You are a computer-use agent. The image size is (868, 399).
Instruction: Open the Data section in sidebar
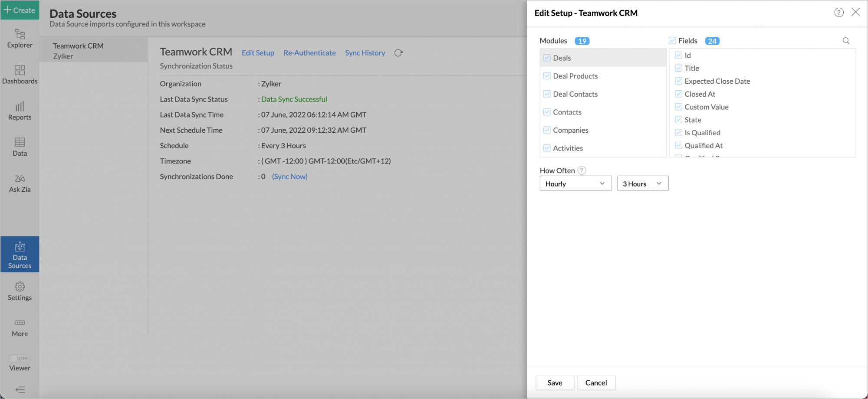pyautogui.click(x=20, y=147)
